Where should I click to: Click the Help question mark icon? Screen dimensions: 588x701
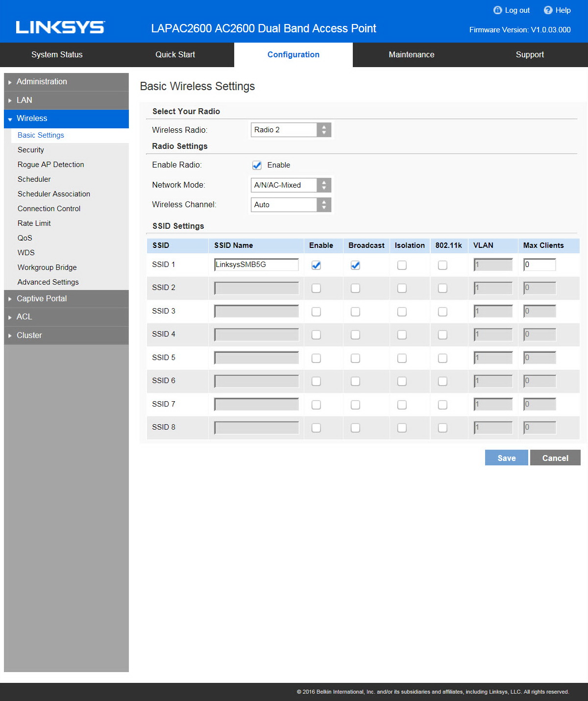point(548,10)
